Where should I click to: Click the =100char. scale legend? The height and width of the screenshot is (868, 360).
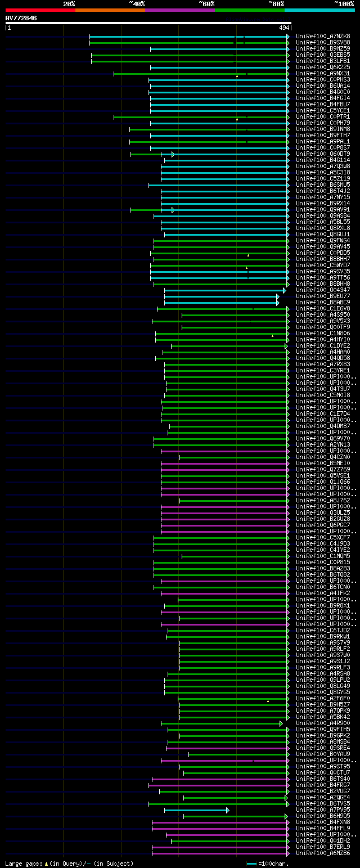pos(267,863)
